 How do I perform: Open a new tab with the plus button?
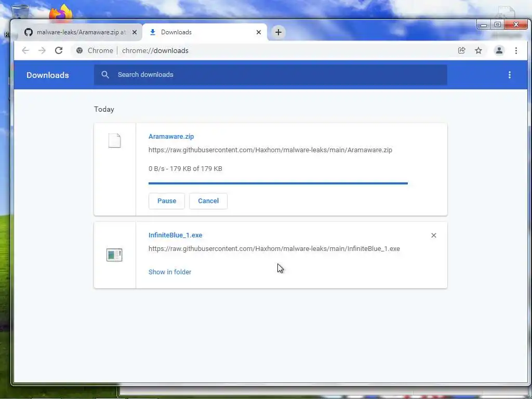pos(278,32)
